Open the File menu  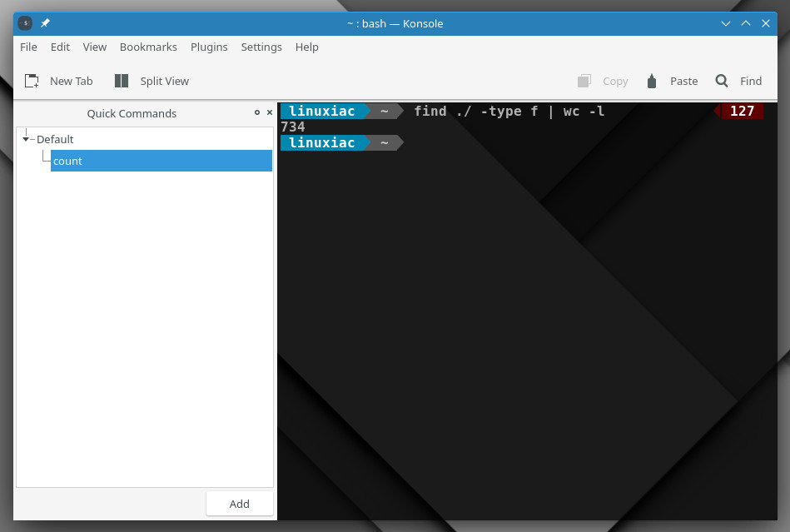coord(28,47)
